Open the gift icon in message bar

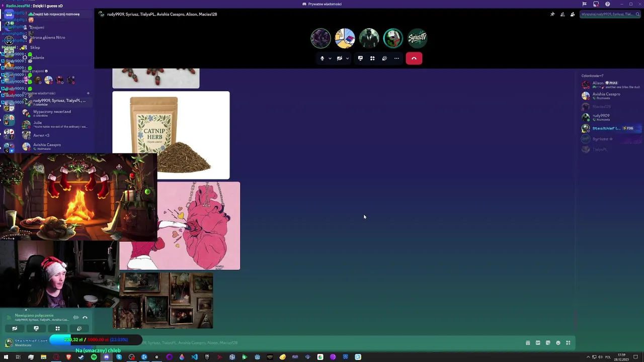[x=528, y=343]
